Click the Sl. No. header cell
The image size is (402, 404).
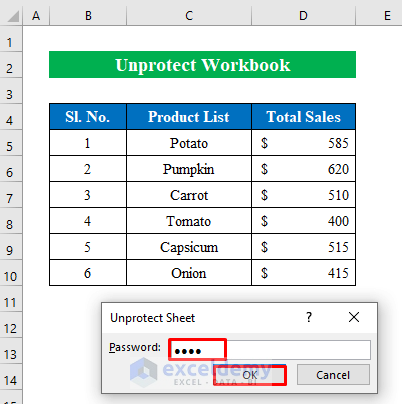point(88,117)
